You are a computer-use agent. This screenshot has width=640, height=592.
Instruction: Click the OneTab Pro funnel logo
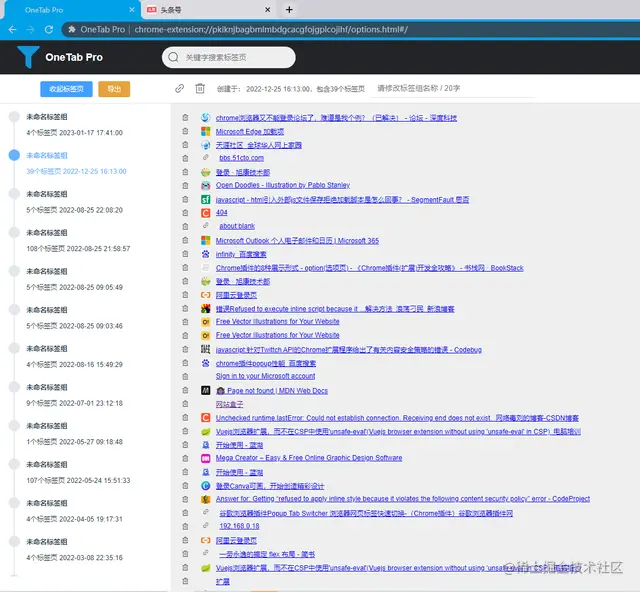tap(28, 57)
